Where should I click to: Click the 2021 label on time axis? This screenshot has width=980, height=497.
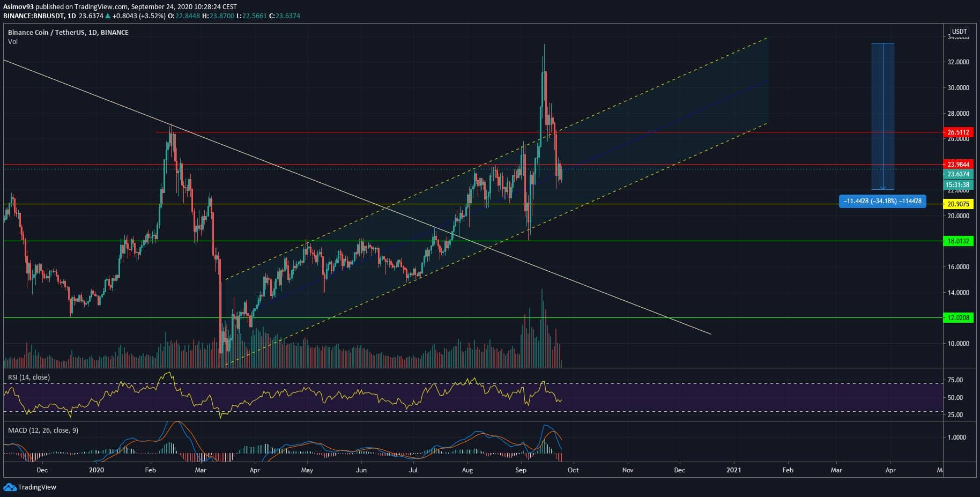(x=733, y=470)
